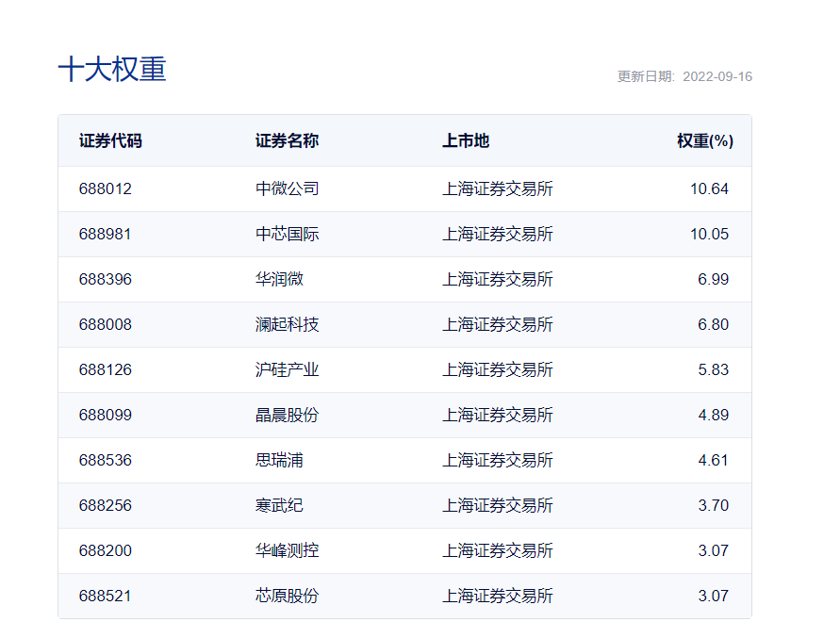Click the 更新日期 2022-09-16 text

684,76
